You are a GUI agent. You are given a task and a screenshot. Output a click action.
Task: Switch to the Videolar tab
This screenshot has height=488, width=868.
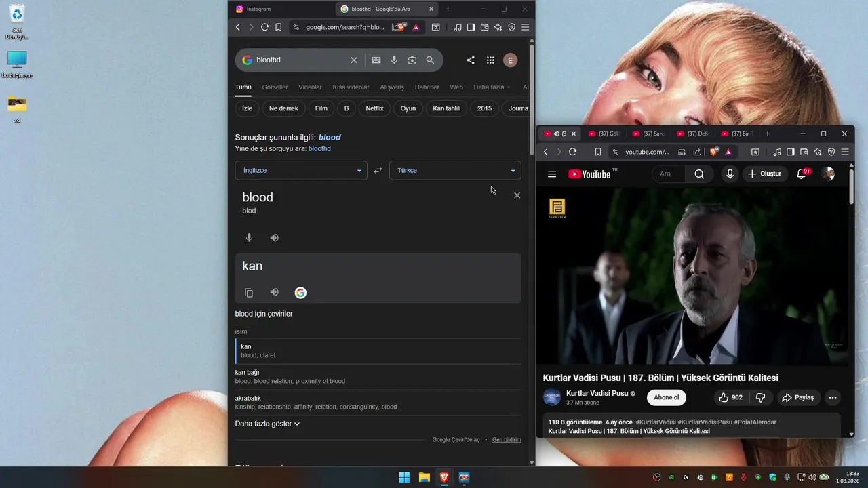click(310, 87)
